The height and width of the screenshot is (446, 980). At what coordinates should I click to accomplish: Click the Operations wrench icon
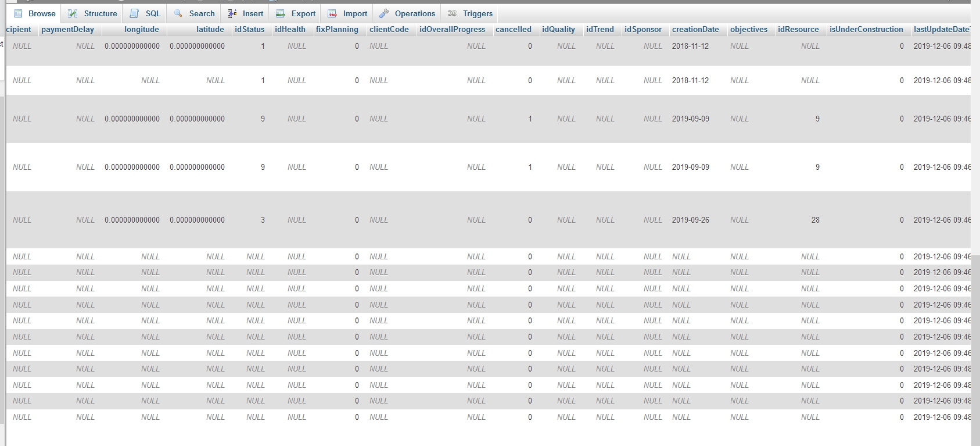pos(384,13)
